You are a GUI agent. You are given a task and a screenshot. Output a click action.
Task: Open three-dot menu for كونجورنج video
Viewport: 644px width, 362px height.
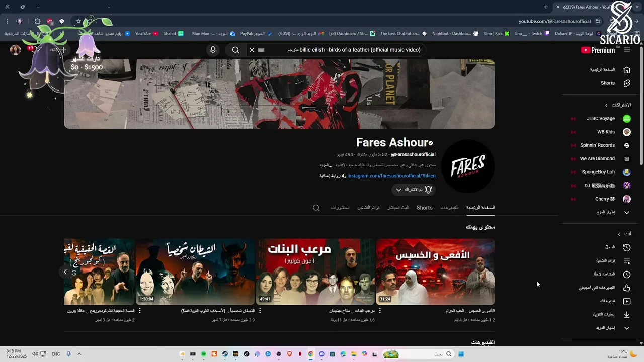[139, 311]
